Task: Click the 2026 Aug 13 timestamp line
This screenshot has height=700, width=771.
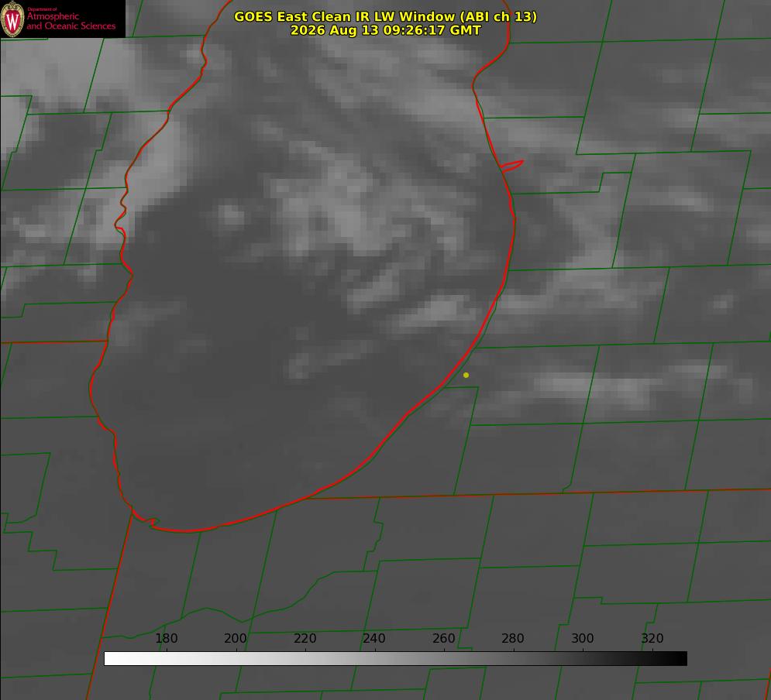Action: (385, 30)
